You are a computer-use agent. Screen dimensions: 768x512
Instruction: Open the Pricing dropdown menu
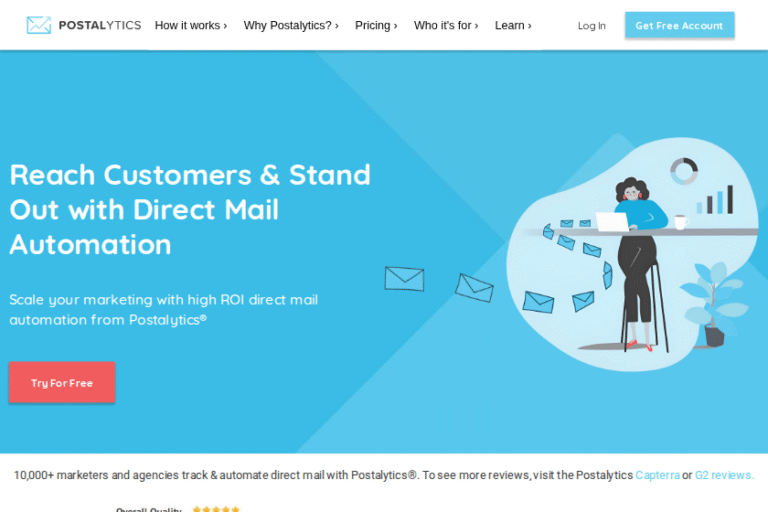376,25
